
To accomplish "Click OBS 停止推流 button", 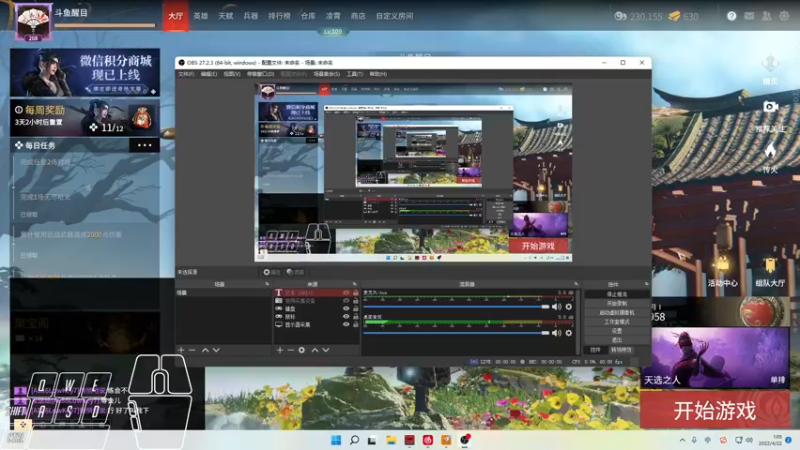I will pyautogui.click(x=617, y=294).
